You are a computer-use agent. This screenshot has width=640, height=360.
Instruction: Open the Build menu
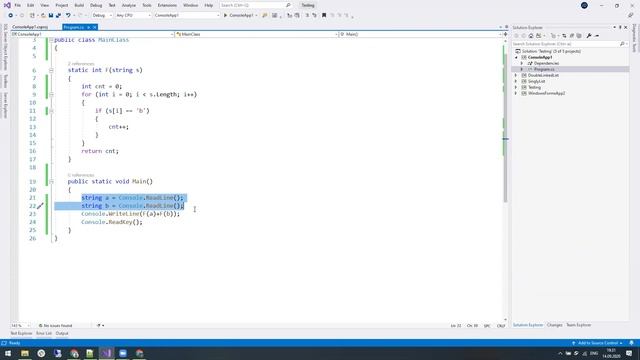pos(79,5)
